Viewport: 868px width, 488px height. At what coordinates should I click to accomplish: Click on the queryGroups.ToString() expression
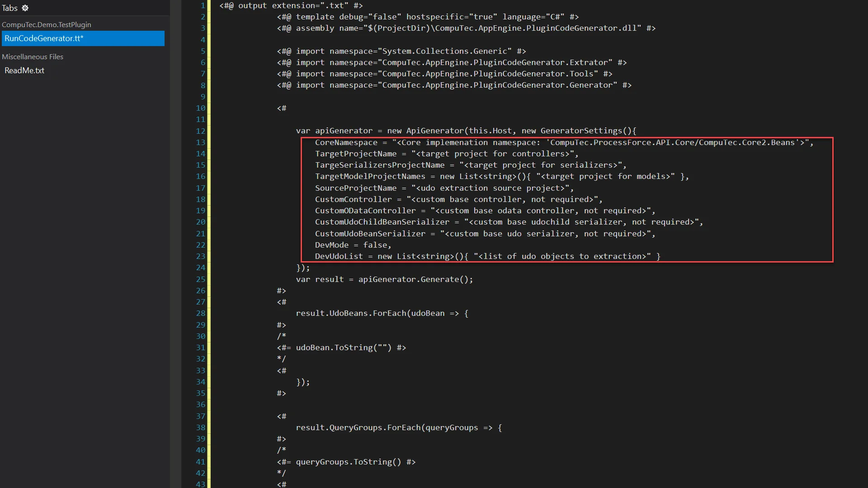coord(348,462)
